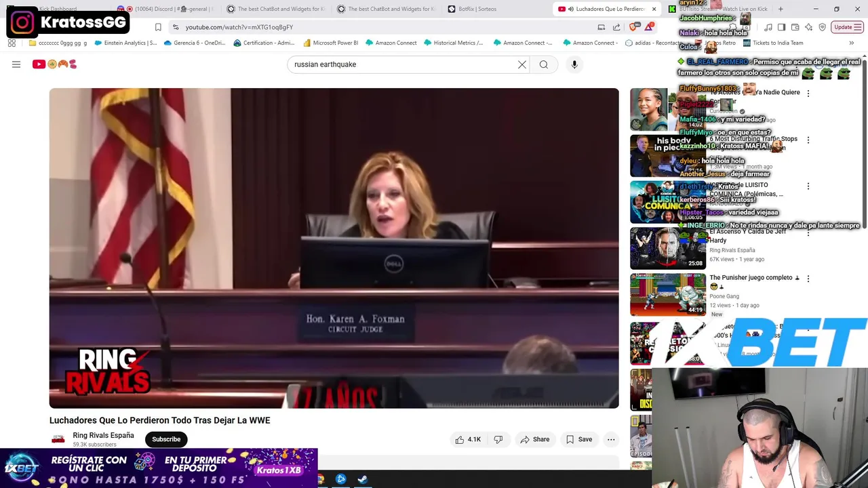
Task: Switch to the Discord #general tab
Action: pyautogui.click(x=165, y=9)
